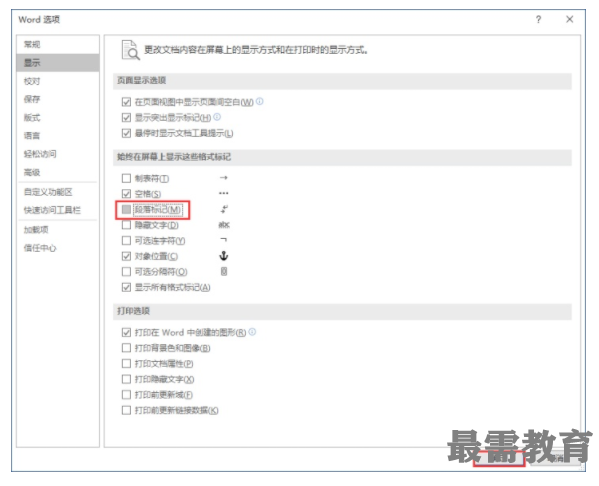The height and width of the screenshot is (486, 599).
Task: Click the dots symbol next to 空格
Action: click(x=223, y=193)
